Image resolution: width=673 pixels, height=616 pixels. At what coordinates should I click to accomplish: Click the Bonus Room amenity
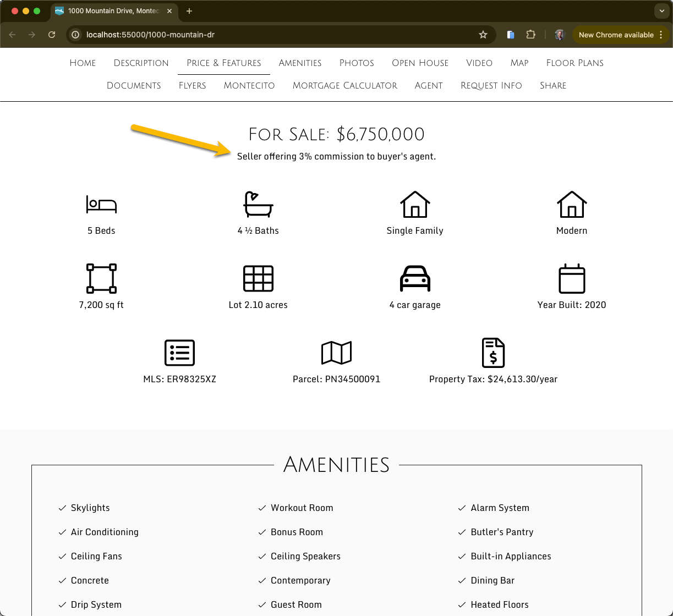click(297, 532)
